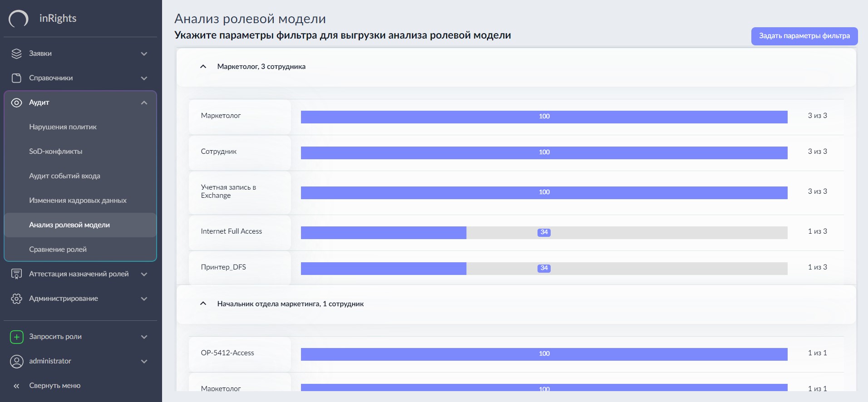Collapse the Маркетолог, 3 сотрудника group
Image resolution: width=868 pixels, height=402 pixels.
203,67
